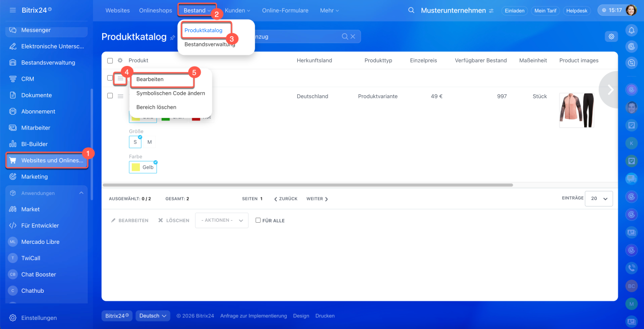Open the Einträge per-page dropdown showing 20
644x329 pixels.
point(599,199)
